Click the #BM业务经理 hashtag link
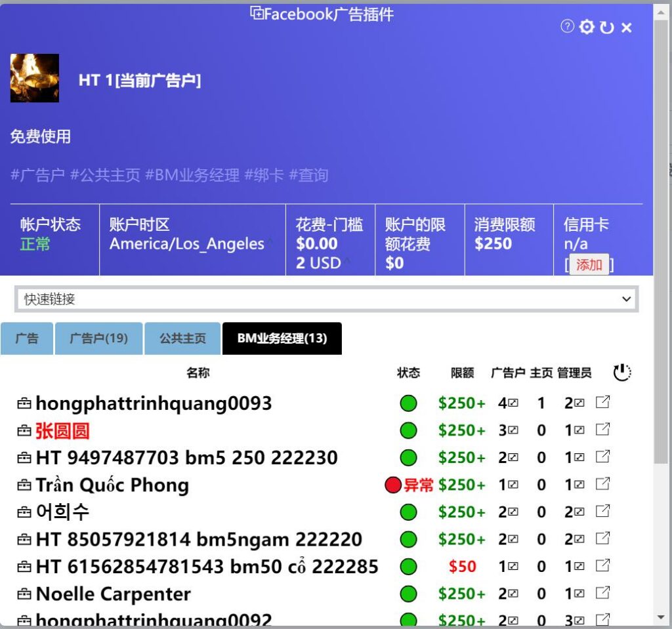 192,175
